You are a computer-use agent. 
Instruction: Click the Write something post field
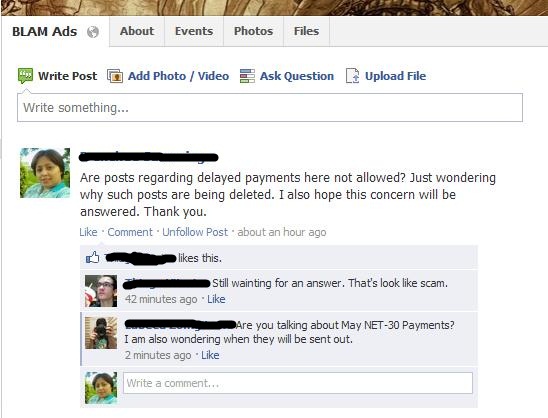[x=270, y=108]
